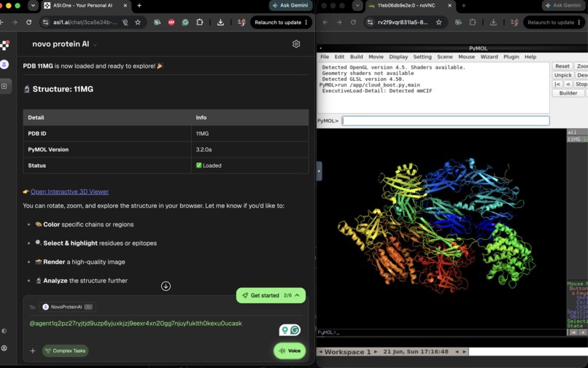This screenshot has height=368, width=588.
Task: Open the PyMOL Edit menu
Action: 339,57
